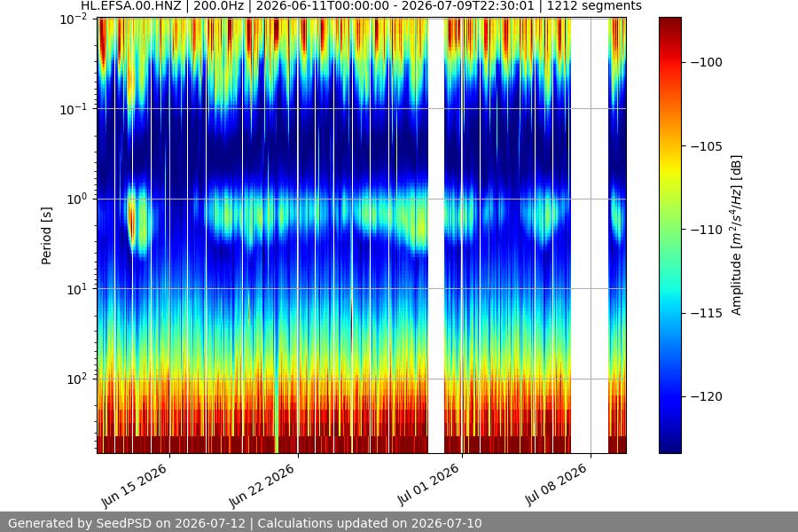Screen dimensions: 798x532
Task: Click the 10¹ period axis tick label
Action: (76, 289)
